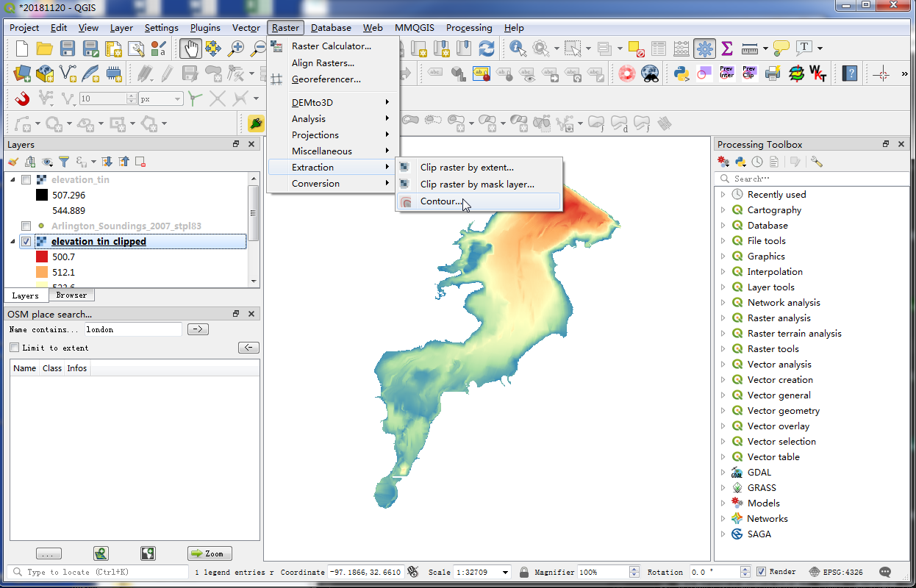Open the snapping units px dropdown
The width and height of the screenshot is (916, 588).
[160, 98]
